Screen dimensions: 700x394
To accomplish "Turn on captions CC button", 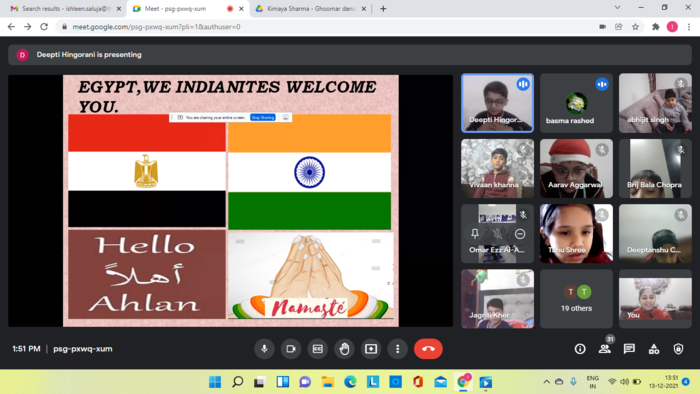I will (317, 349).
